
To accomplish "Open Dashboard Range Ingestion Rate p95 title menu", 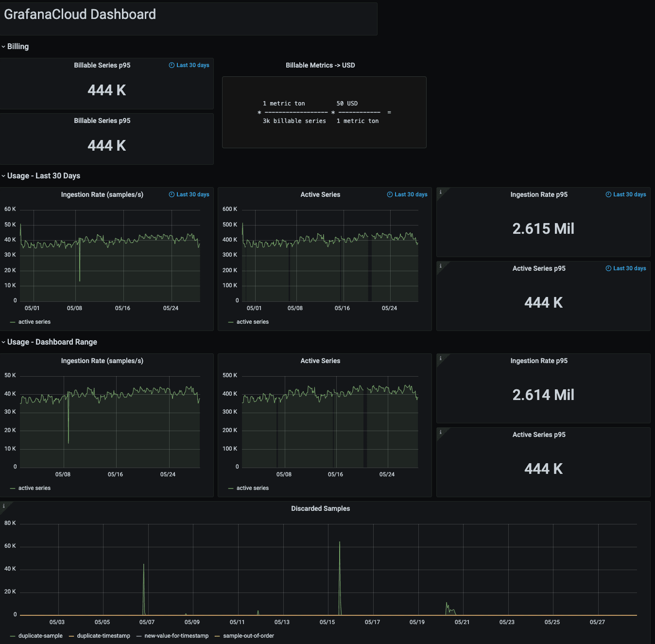I will [539, 361].
